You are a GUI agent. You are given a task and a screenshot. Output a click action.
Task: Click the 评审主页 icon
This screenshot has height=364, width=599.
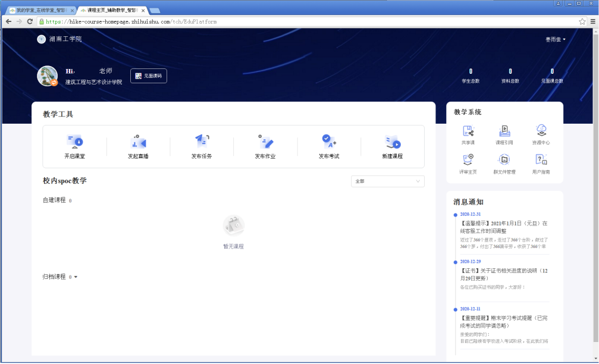[x=468, y=159]
